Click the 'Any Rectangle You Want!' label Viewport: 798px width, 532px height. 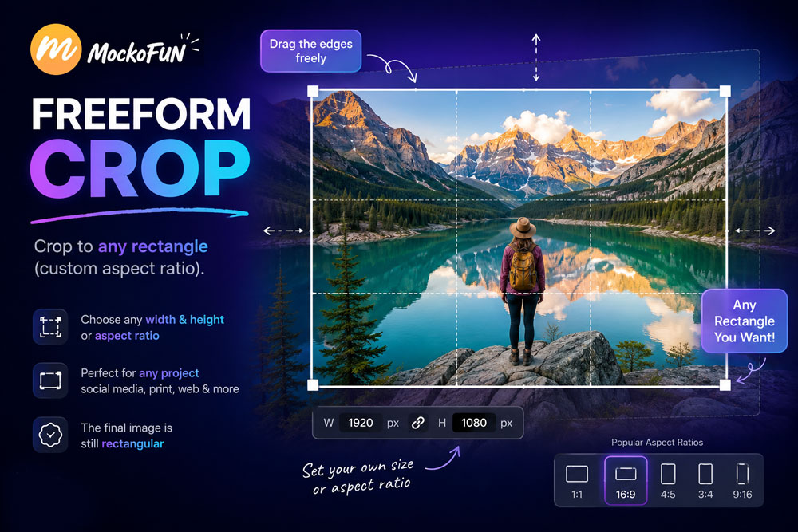click(744, 321)
